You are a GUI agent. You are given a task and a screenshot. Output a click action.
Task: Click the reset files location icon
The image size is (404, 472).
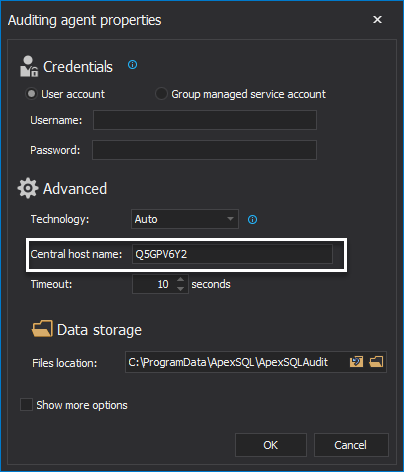[356, 362]
